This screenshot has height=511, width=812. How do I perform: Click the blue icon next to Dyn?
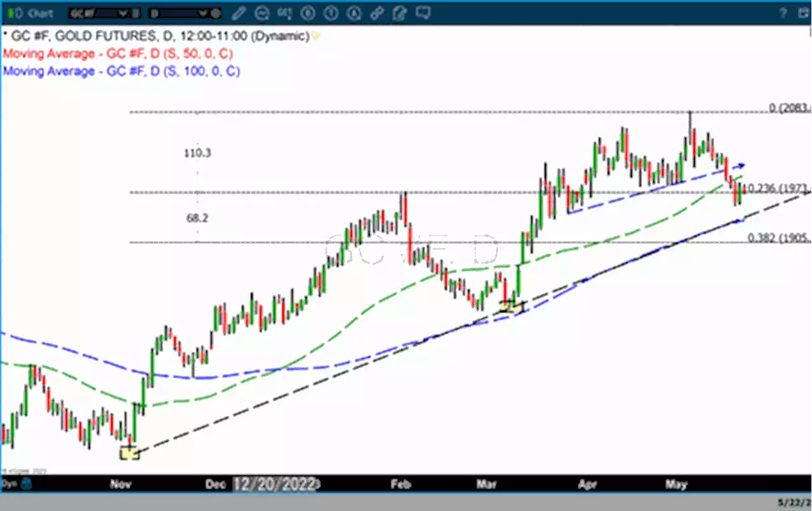click(27, 484)
